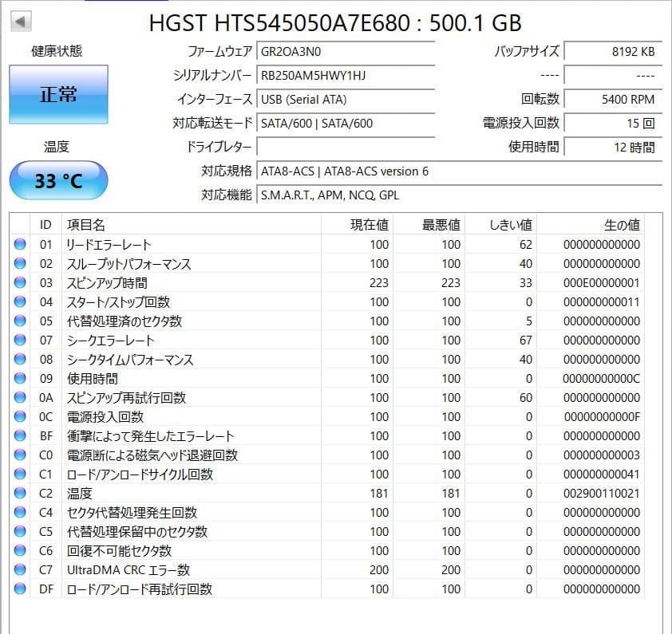The width and height of the screenshot is (672, 634).
Task: Click the transfer mode field SATA/600 | SATA/600
Action: 346,124
